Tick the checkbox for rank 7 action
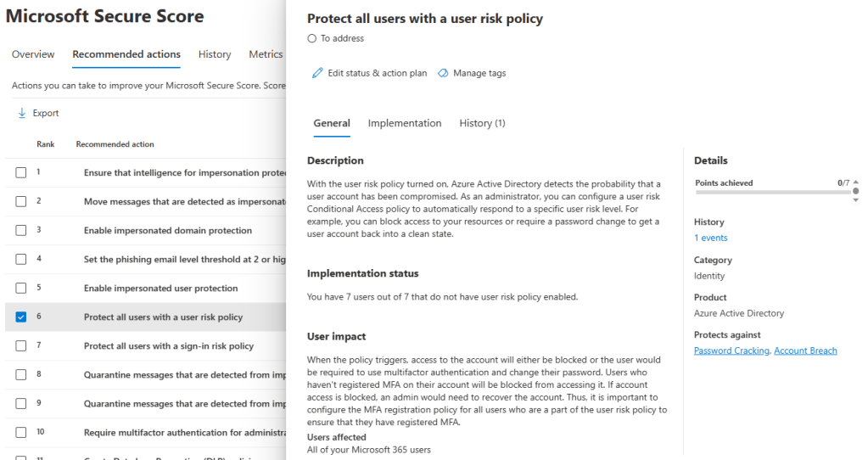 [21, 346]
